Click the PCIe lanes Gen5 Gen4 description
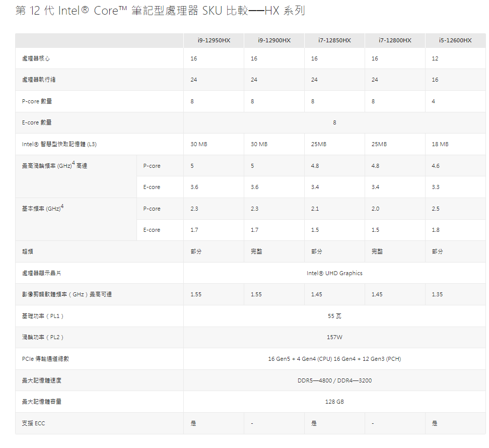489x448 pixels. pos(334,359)
